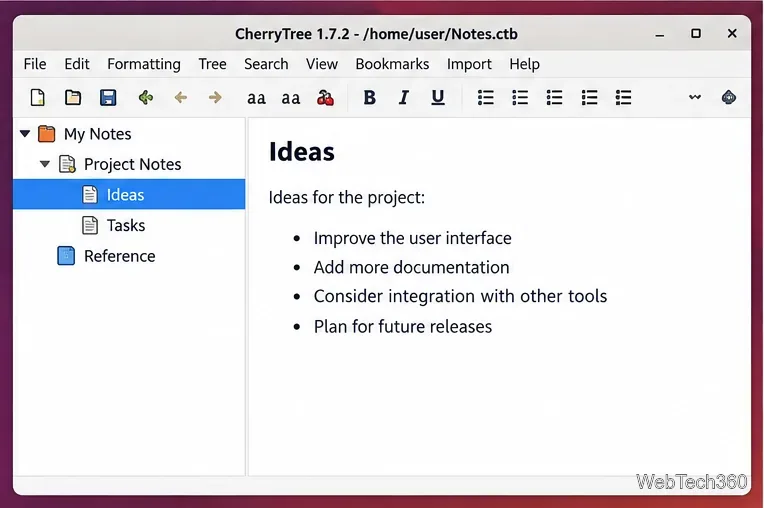Click the second 'aa' text size icon
Viewport: 764px width, 508px height.
[x=290, y=98]
